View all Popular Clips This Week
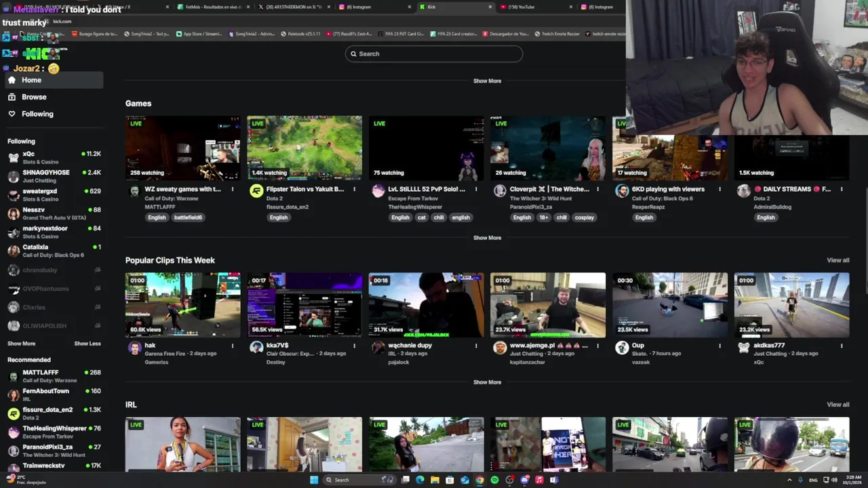The height and width of the screenshot is (488, 868). (x=837, y=260)
